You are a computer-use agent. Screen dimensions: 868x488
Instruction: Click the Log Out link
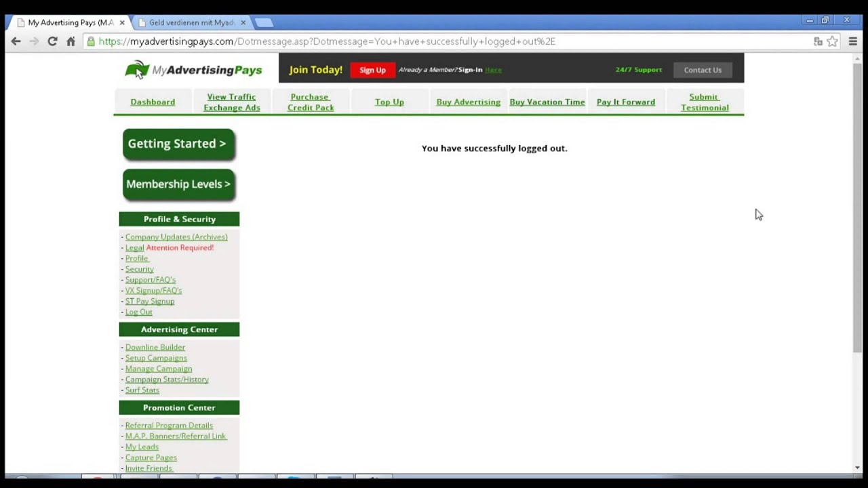coord(138,312)
